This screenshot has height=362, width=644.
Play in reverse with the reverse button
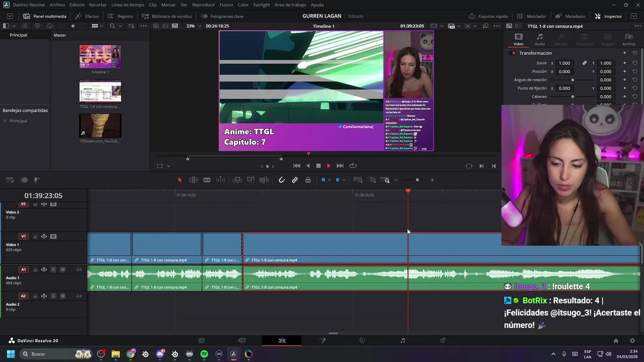tap(308, 166)
